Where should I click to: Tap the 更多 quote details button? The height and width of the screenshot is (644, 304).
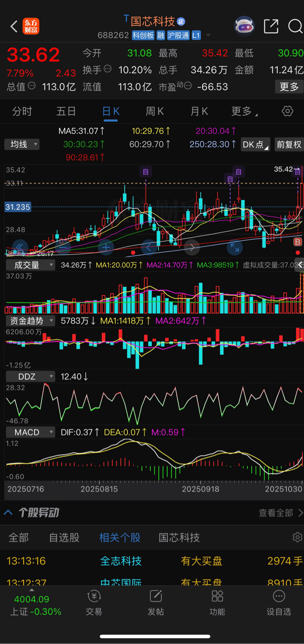(289, 87)
